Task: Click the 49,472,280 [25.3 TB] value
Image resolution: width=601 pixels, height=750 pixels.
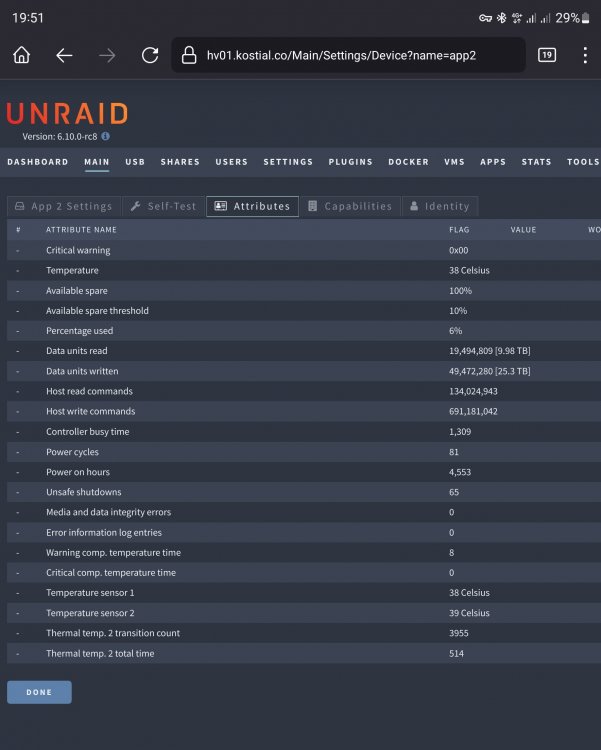Action: click(x=490, y=371)
